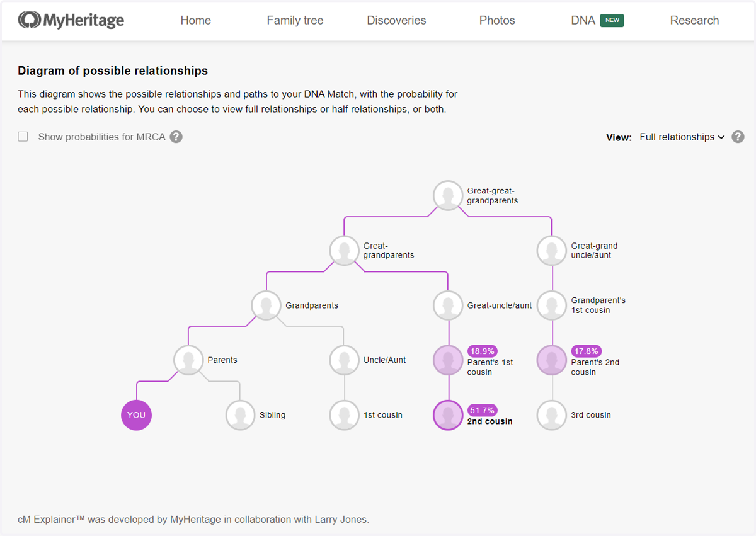The image size is (756, 536).
Task: Select the Parent's 2nd cousin avatar node
Action: 552,360
